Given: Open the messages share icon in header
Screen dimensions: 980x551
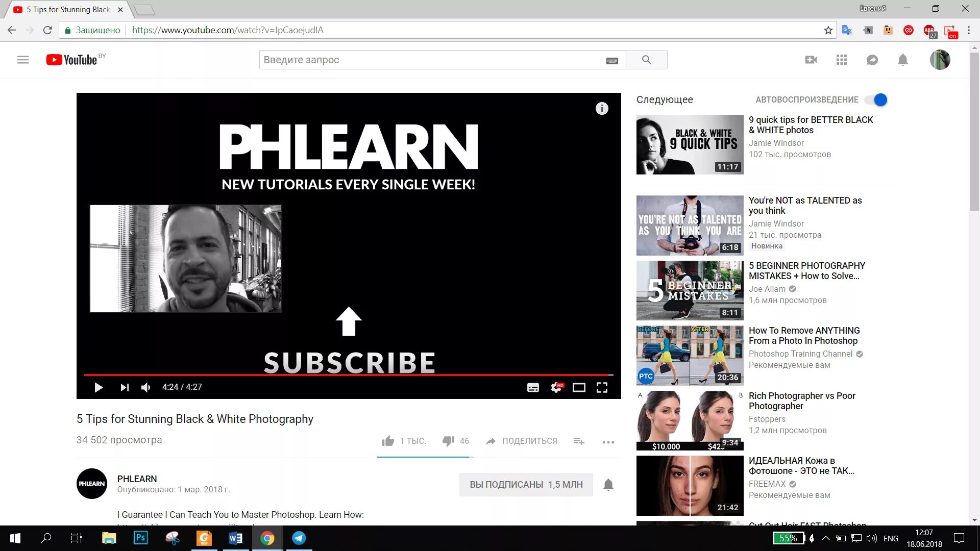Looking at the screenshot, I should click(872, 60).
